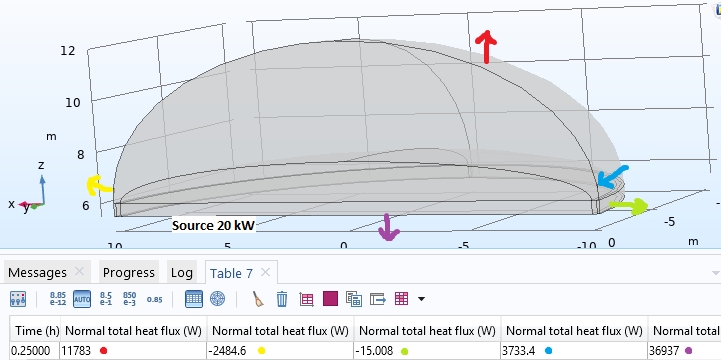Image resolution: width=721 pixels, height=360 pixels.
Task: Delete table using trash can icon
Action: point(282,299)
